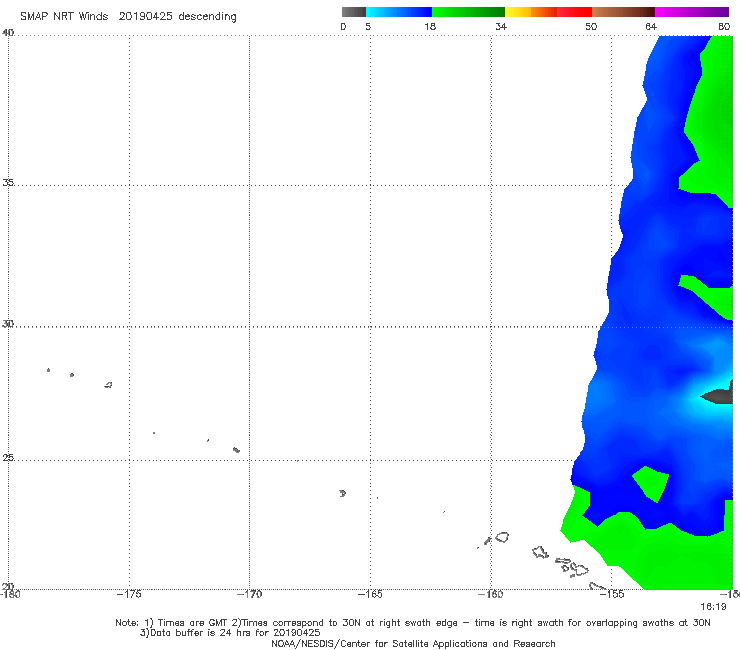Click the round island outline near -160 longitude
Screen dimensions: 740x650
pyautogui.click(x=502, y=537)
